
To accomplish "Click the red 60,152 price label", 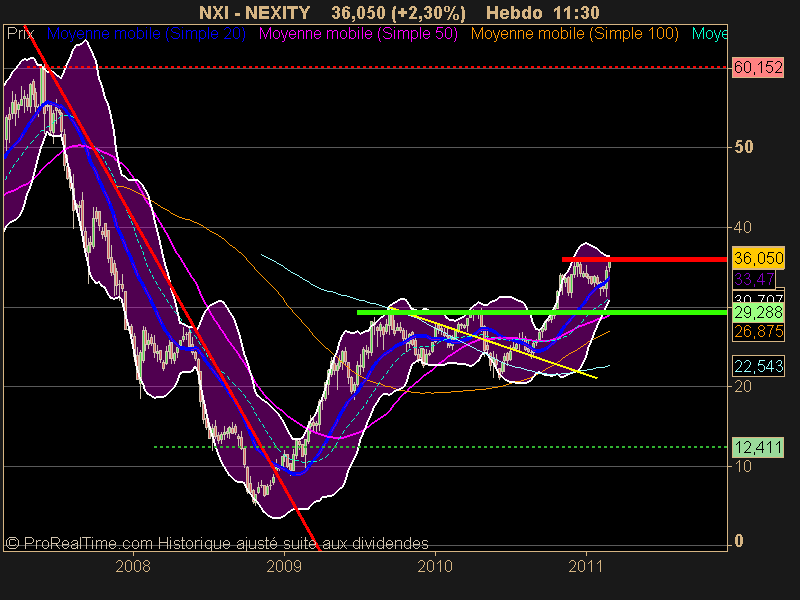I will tap(758, 67).
